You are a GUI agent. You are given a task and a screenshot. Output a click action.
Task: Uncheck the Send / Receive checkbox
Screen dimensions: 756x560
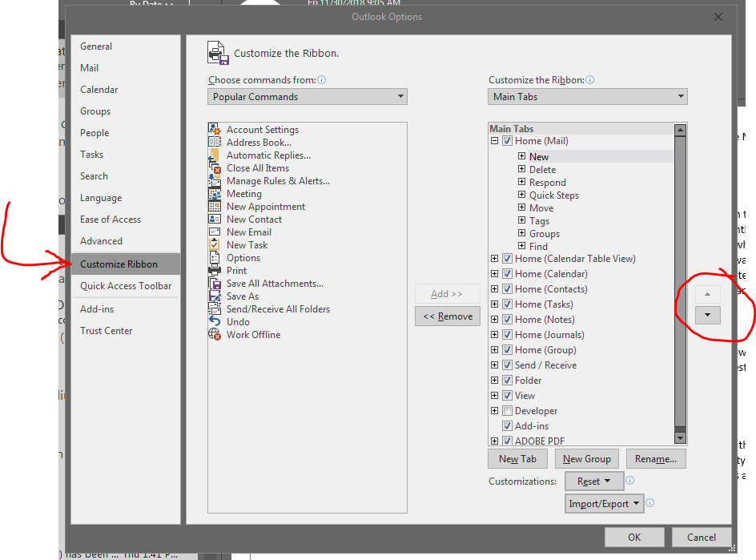coord(507,365)
